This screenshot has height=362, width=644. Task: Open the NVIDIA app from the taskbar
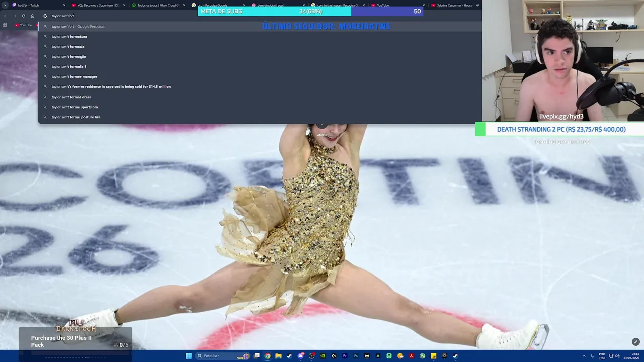(x=323, y=356)
